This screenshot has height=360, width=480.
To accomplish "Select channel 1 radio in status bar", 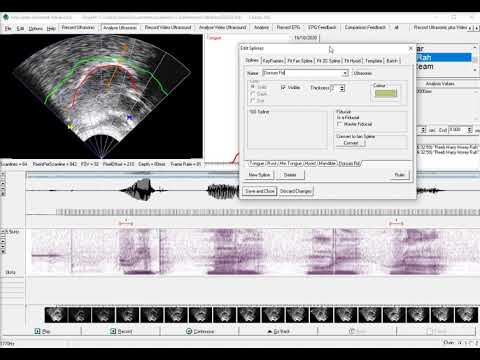I will (x=460, y=343).
